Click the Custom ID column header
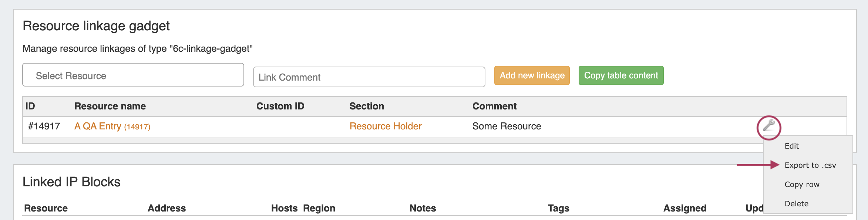The height and width of the screenshot is (220, 868). point(280,106)
